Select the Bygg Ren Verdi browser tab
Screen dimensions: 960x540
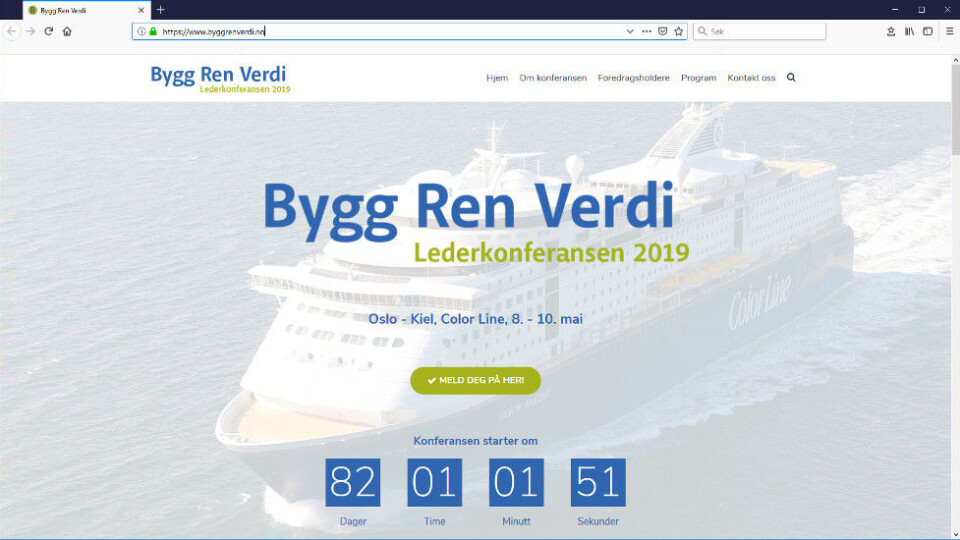click(86, 10)
